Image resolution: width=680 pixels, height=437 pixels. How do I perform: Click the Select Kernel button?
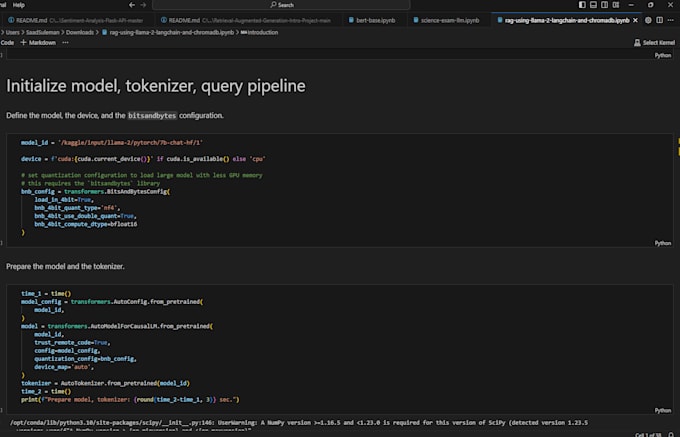tap(657, 43)
